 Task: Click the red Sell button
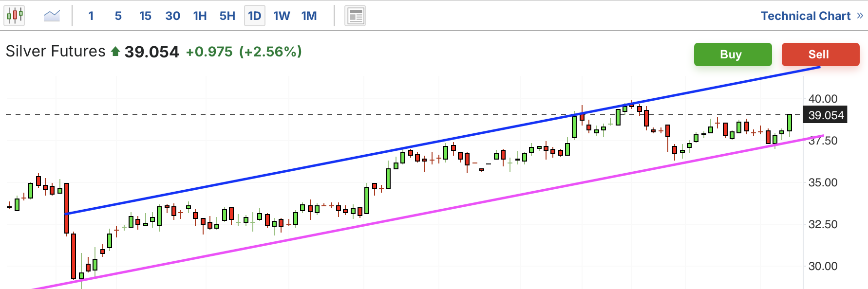click(x=820, y=54)
